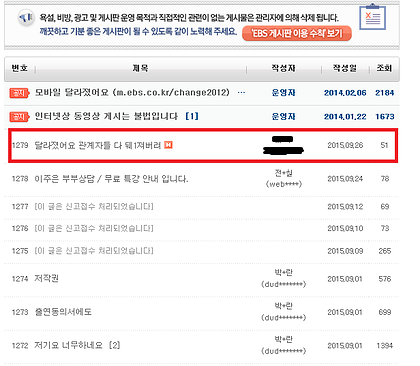Open notice 인터넷상 동영상 게시는 불법입니다

106,116
